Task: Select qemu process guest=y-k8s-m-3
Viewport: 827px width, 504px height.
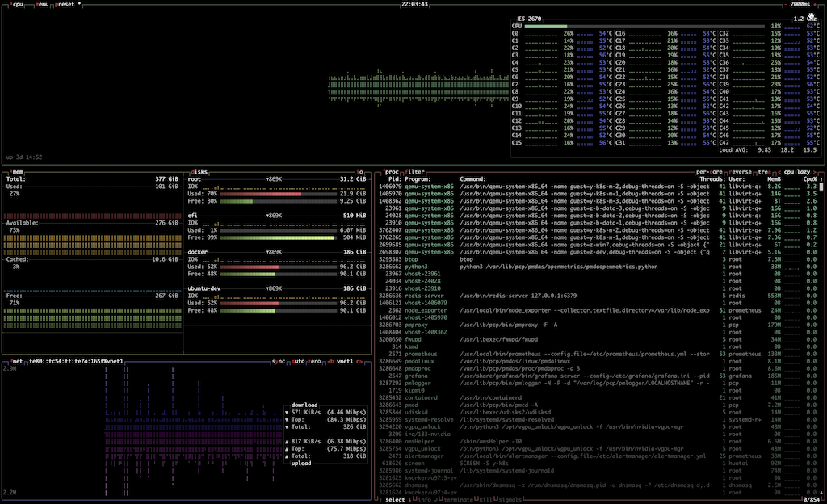Action: (x=598, y=201)
